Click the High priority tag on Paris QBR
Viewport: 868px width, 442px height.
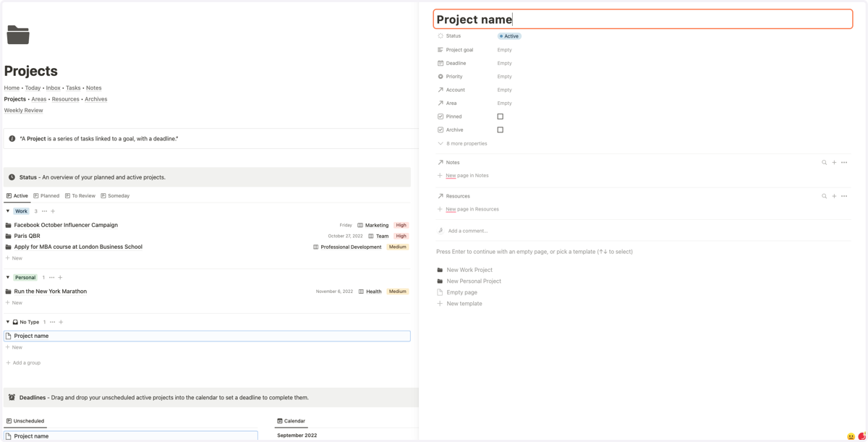coord(401,236)
